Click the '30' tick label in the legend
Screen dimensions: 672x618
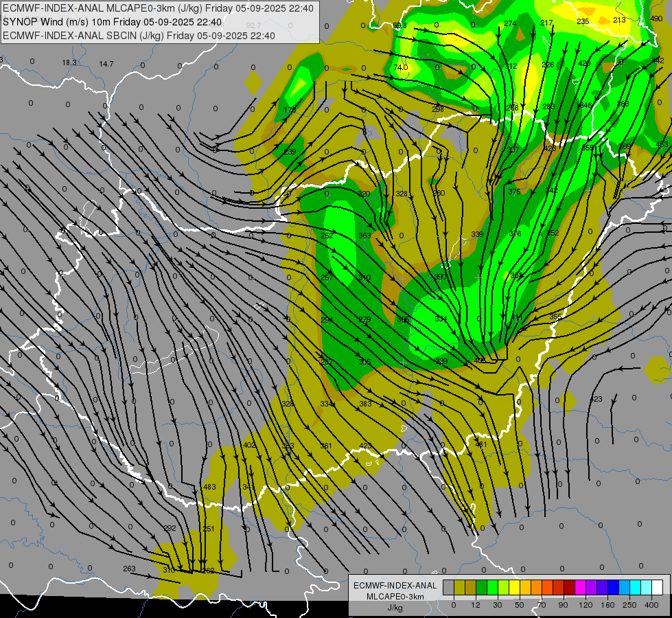coord(498,605)
